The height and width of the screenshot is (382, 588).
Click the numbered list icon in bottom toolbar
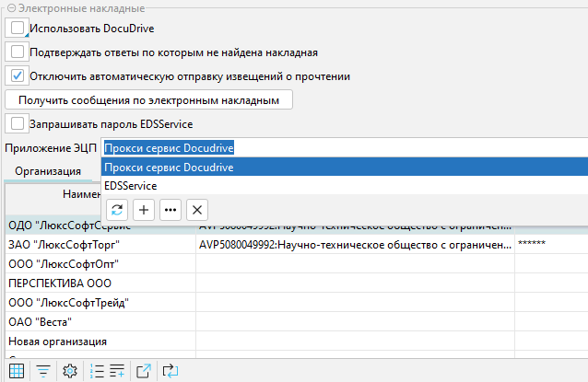[98, 371]
